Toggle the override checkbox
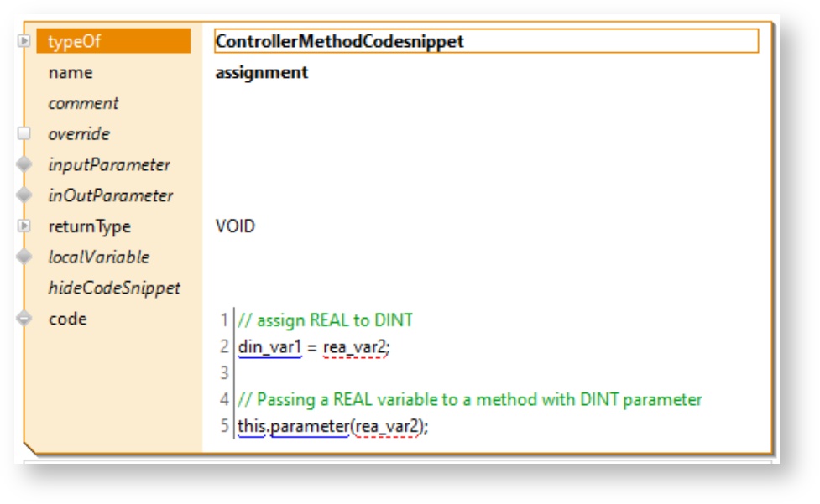820x504 pixels. (x=24, y=134)
